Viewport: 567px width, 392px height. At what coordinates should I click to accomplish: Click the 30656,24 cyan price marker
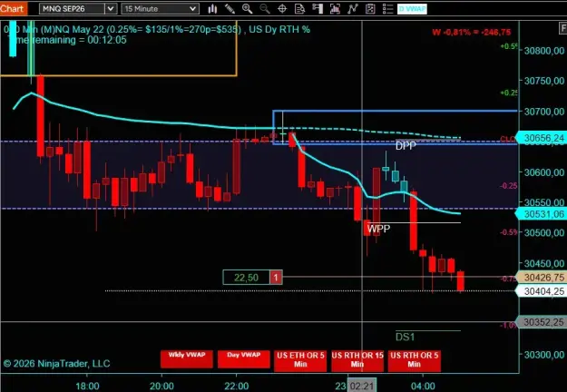[x=542, y=138]
